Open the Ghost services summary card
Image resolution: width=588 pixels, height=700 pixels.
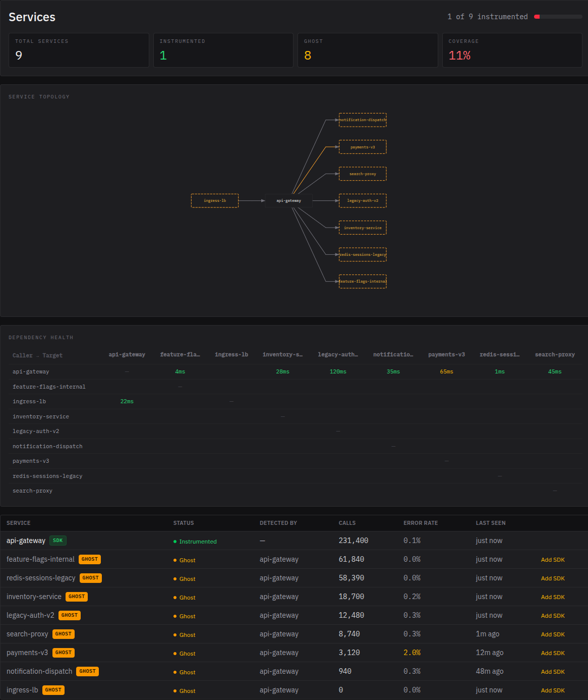click(x=368, y=50)
